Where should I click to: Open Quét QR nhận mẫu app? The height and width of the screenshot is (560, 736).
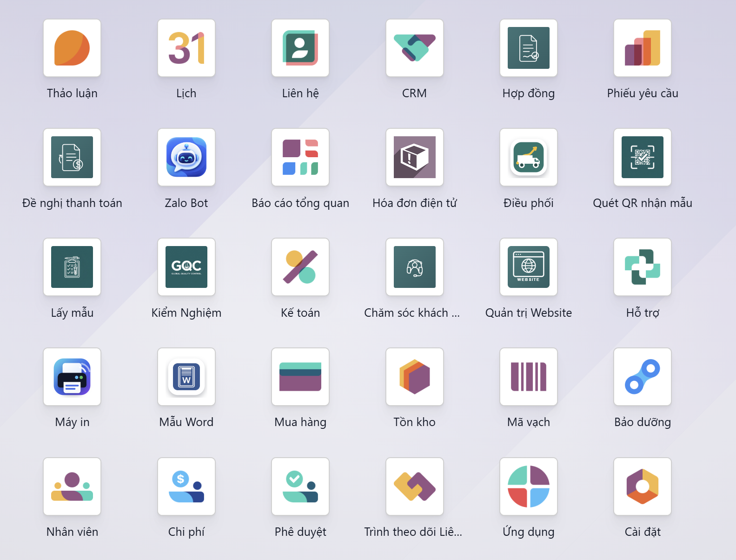click(x=643, y=157)
